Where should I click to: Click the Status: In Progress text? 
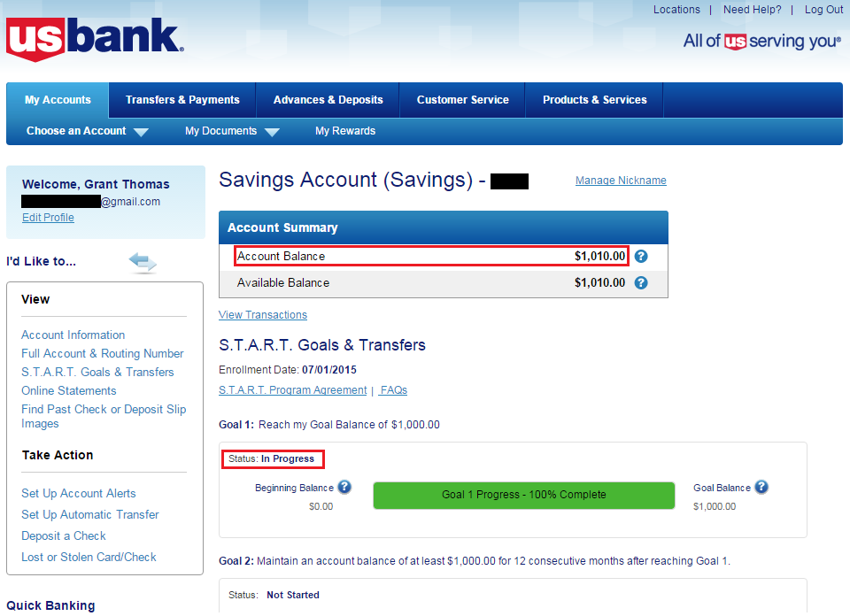271,458
